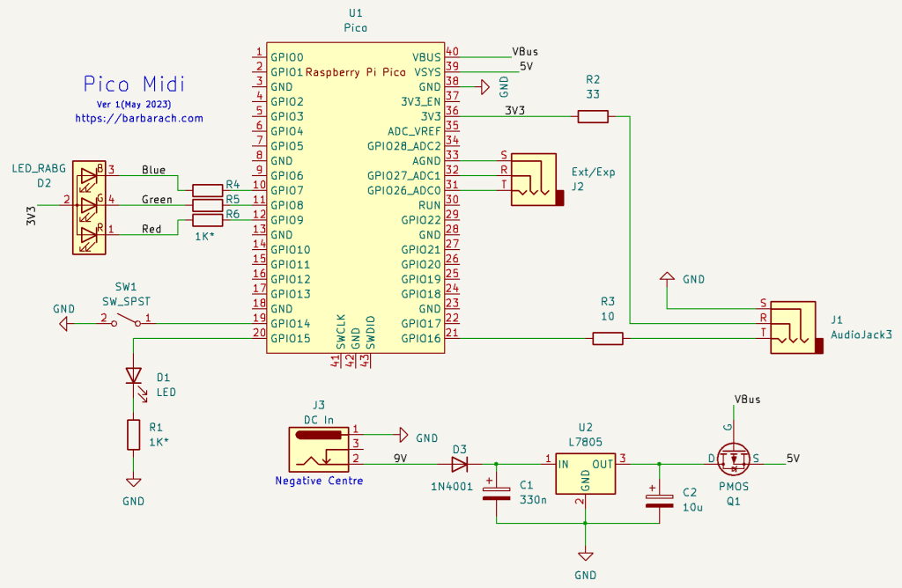Click the VBUS pin label on U1
902x588 pixels.
[426, 57]
